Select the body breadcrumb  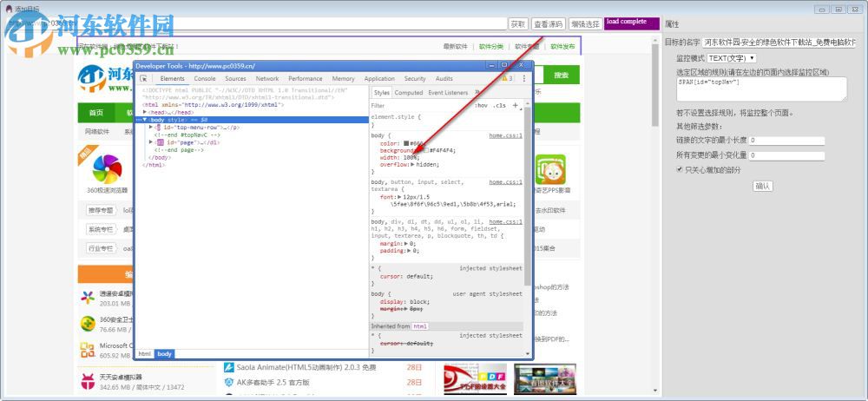(164, 353)
